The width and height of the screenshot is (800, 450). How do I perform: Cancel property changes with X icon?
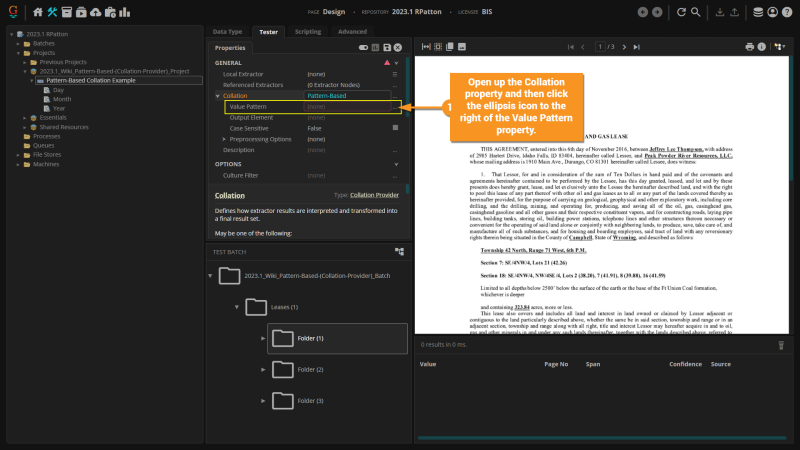click(398, 47)
